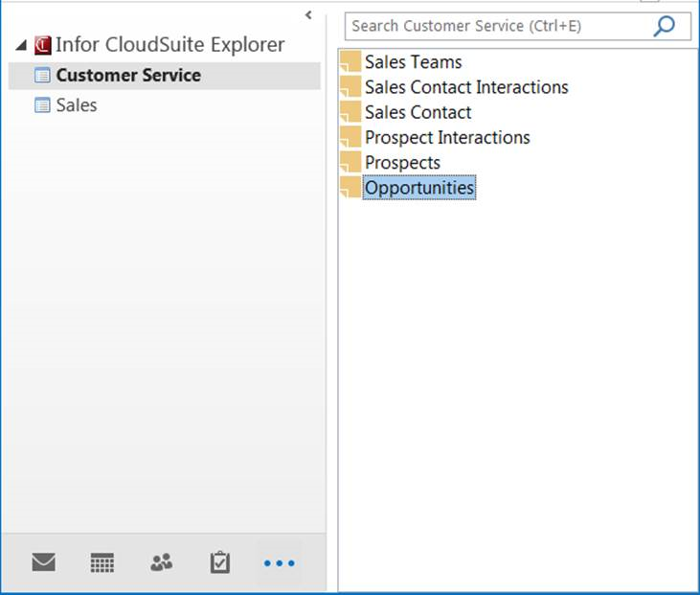This screenshot has width=700, height=595.
Task: Click the red Infor CloudSuite Explorer icon
Action: coord(42,45)
